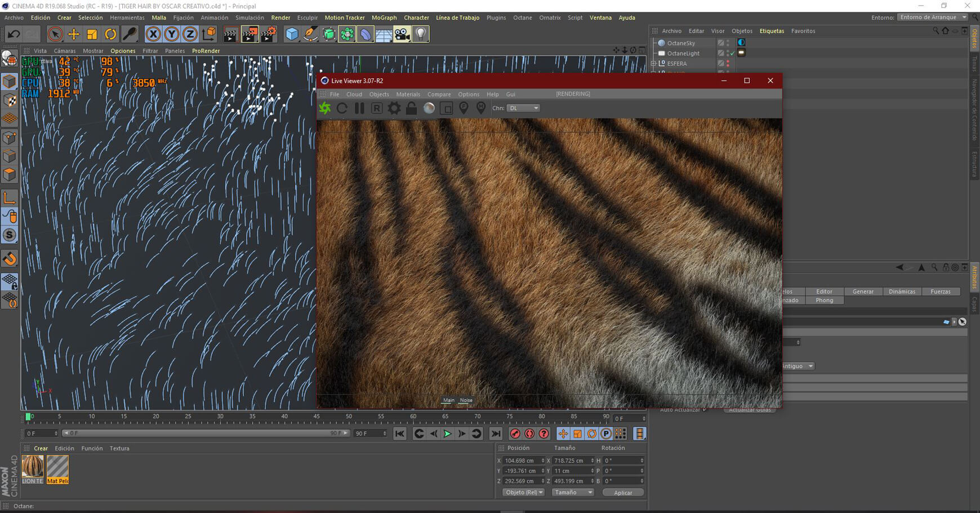Select the LION TE material thumbnail
This screenshot has width=980, height=513.
pyautogui.click(x=33, y=470)
